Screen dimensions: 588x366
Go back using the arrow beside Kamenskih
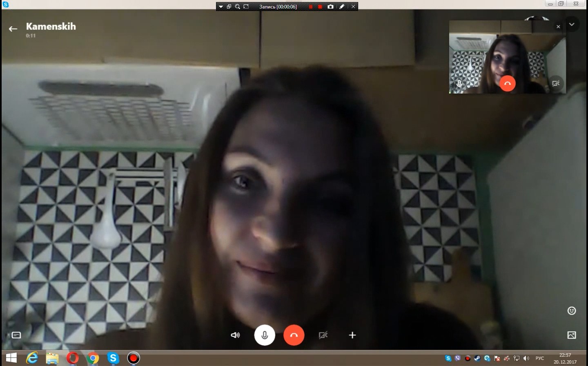(x=13, y=29)
